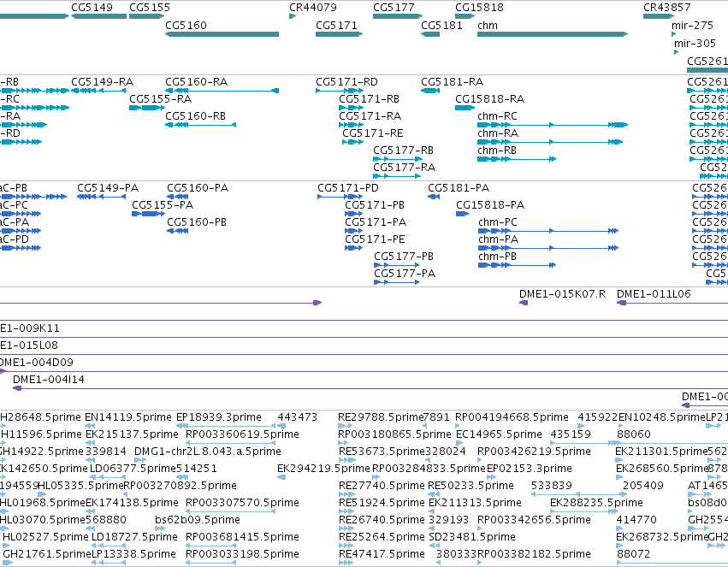Open the CG5177-RA transcript label
Image resolution: width=728 pixels, height=567 pixels.
tap(404, 168)
